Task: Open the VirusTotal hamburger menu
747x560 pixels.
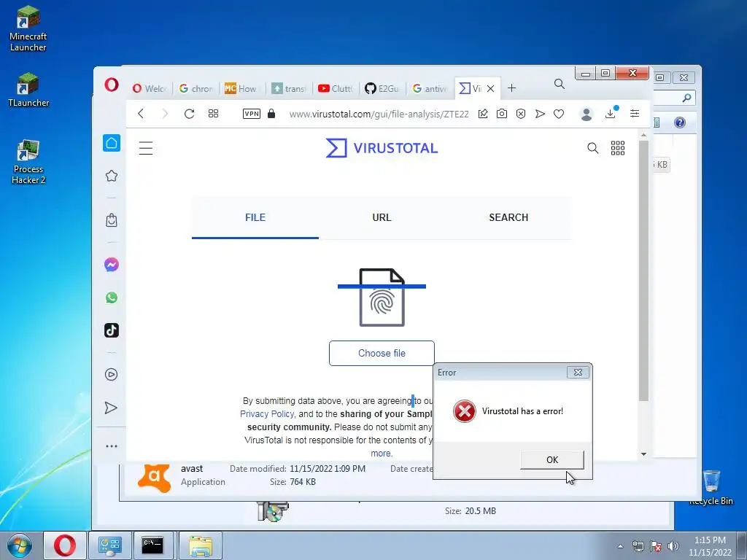Action: point(146,148)
